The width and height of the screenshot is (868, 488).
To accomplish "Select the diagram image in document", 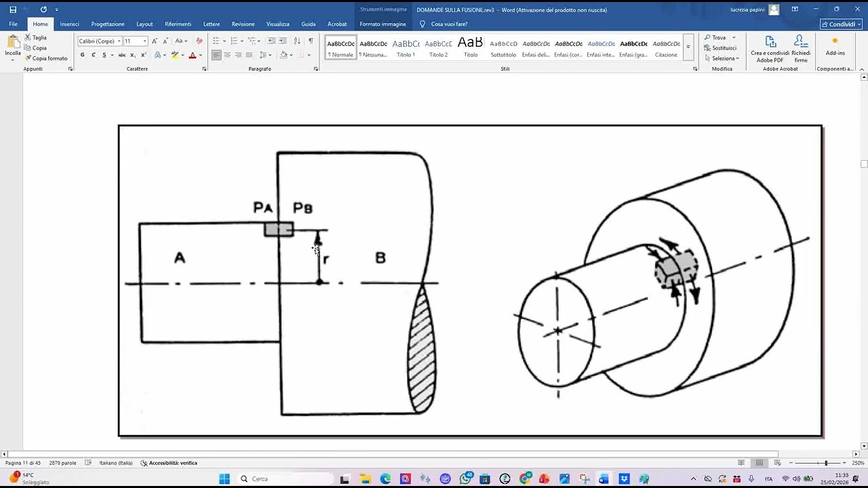I will pyautogui.click(x=471, y=281).
